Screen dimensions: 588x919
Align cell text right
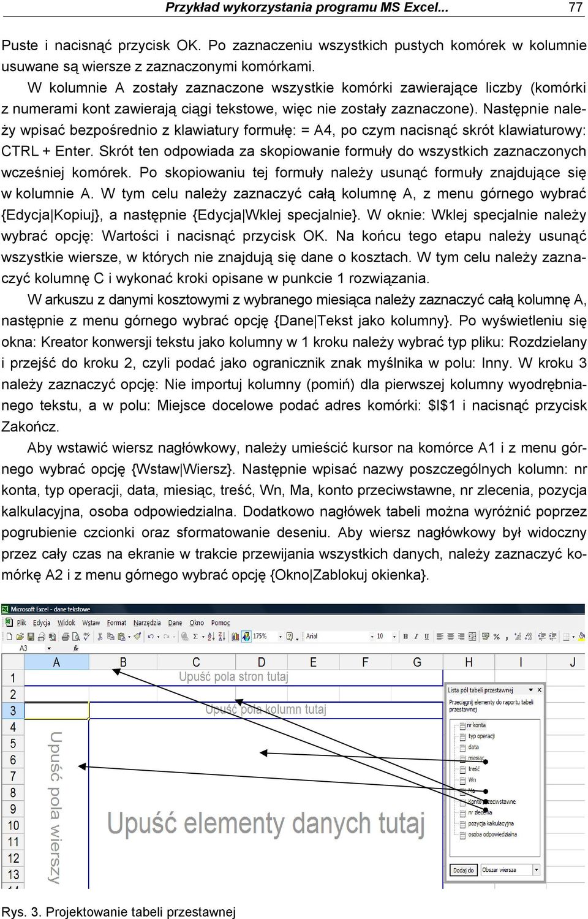(x=461, y=636)
